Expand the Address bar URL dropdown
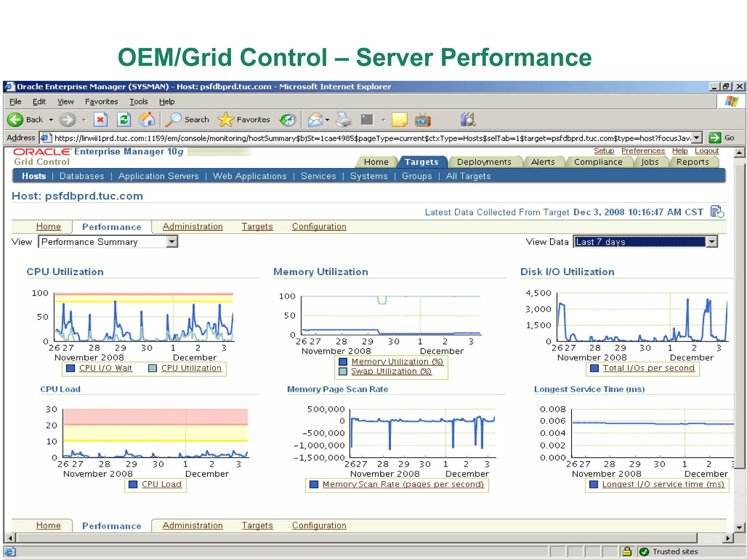Image resolution: width=747 pixels, height=560 pixels. coord(697,138)
